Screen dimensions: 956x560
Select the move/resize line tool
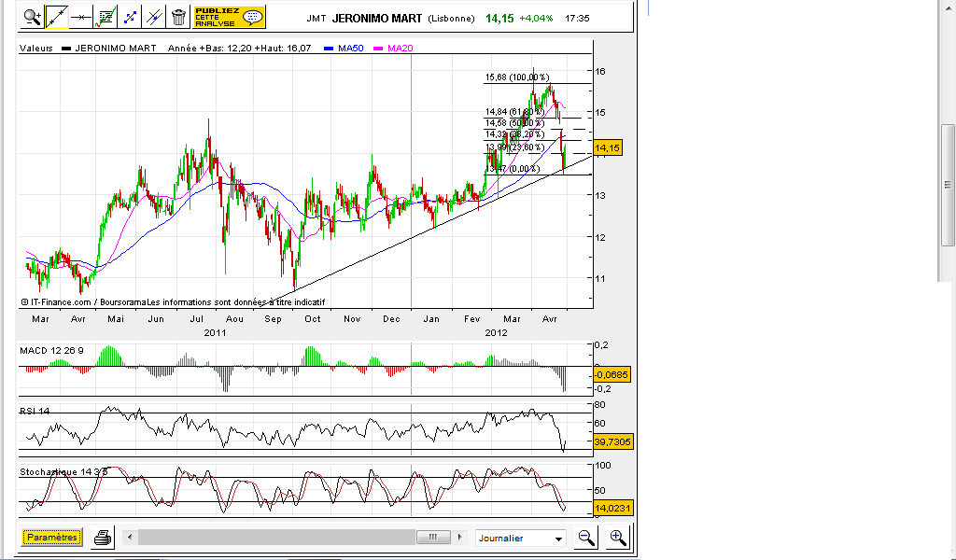130,17
